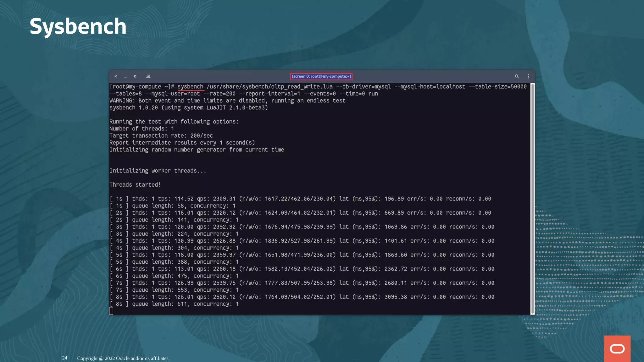
Task: Click the '--table-size=50000' option text
Action: pyautogui.click(x=497, y=87)
